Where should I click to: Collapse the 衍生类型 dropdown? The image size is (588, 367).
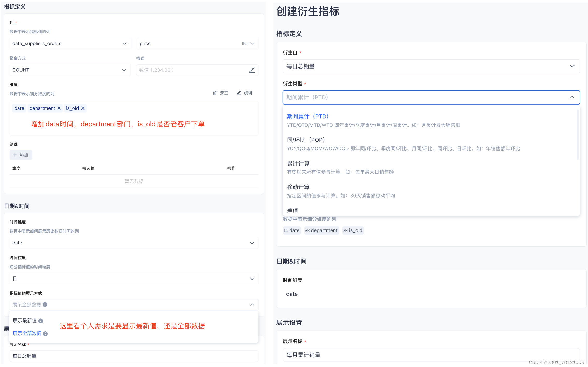[x=572, y=97]
